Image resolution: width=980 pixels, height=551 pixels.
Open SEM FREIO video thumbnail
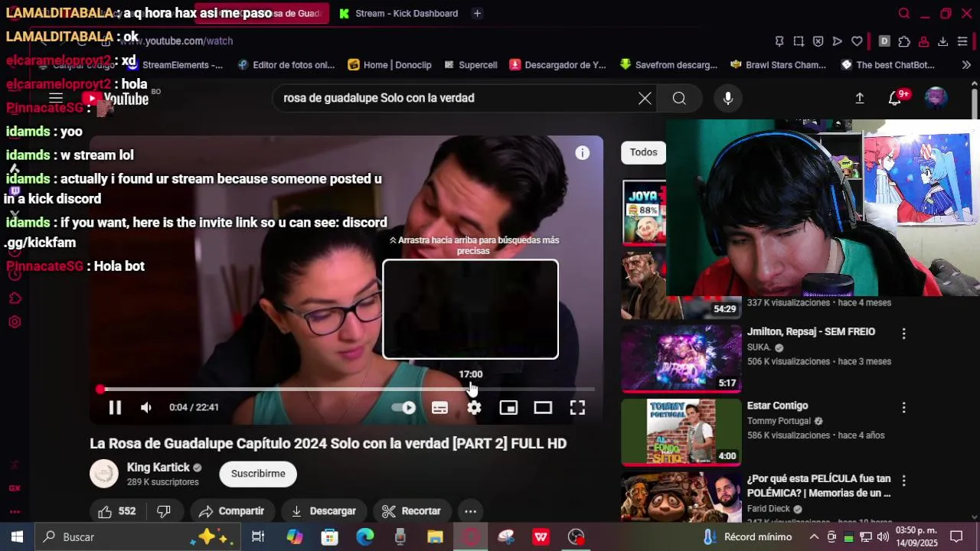tap(681, 359)
